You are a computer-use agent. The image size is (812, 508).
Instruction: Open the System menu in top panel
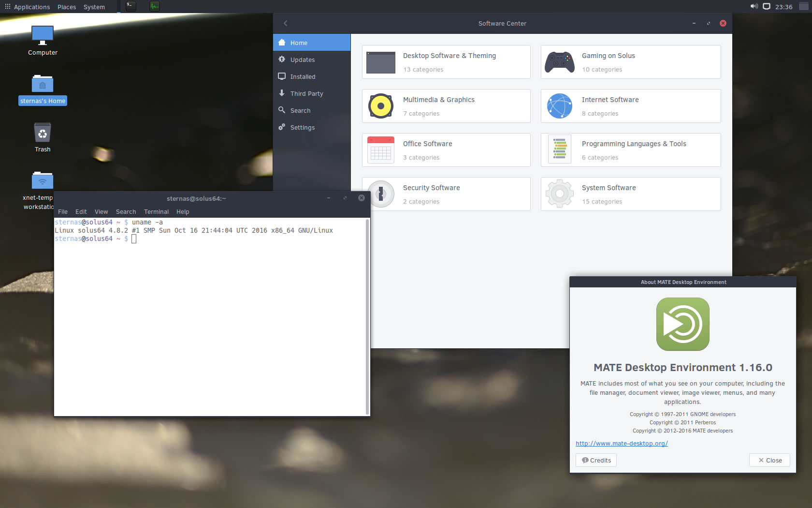point(94,7)
